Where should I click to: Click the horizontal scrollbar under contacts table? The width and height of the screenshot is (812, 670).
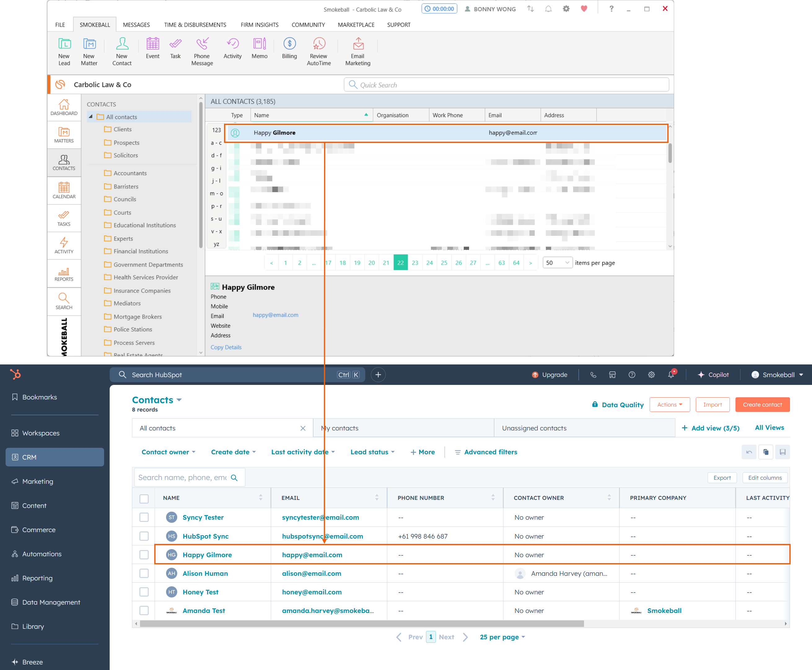tap(362, 624)
